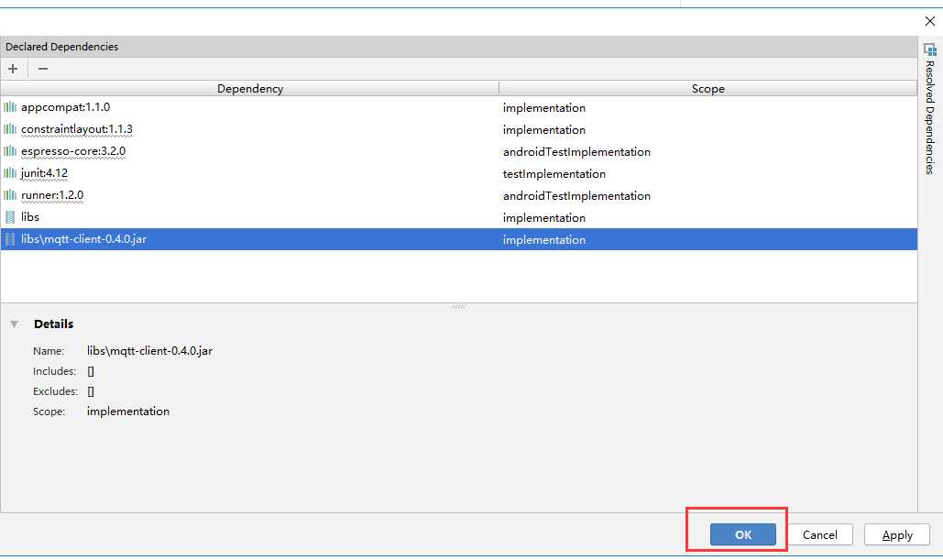Click the library icon beside constraintlayout:1.1.3
This screenshot has width=943, height=560.
click(9, 129)
